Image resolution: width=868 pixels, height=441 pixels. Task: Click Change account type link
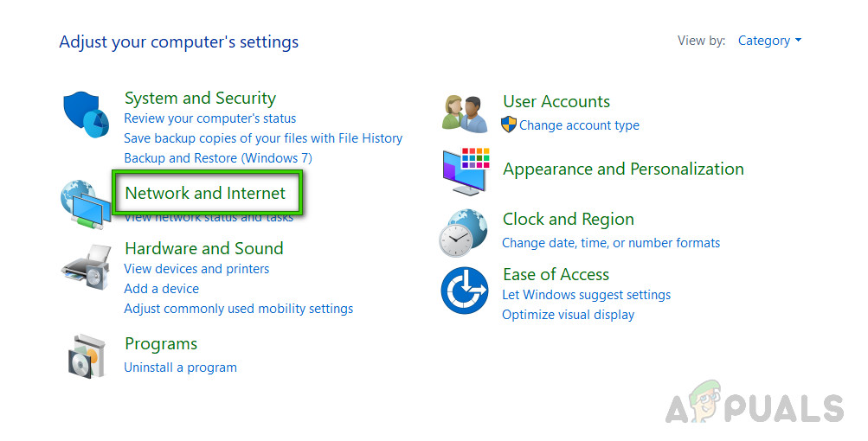tap(579, 125)
